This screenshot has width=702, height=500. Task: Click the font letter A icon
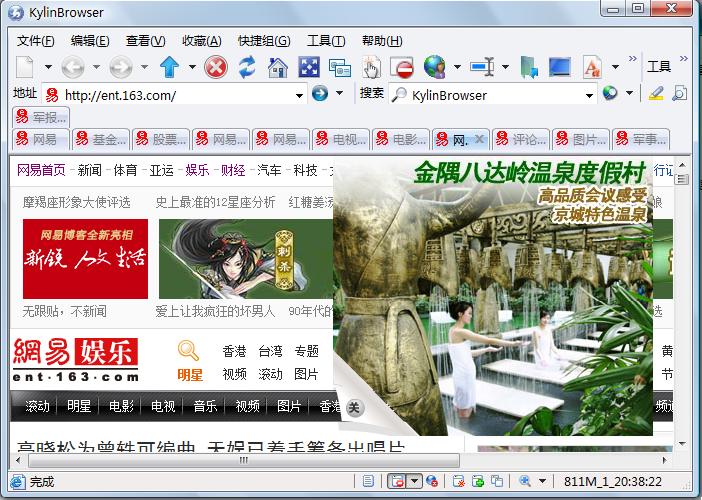click(592, 67)
